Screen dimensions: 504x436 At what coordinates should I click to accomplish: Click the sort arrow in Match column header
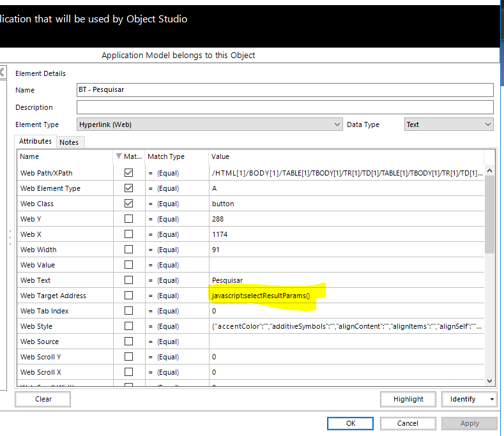[x=119, y=156]
